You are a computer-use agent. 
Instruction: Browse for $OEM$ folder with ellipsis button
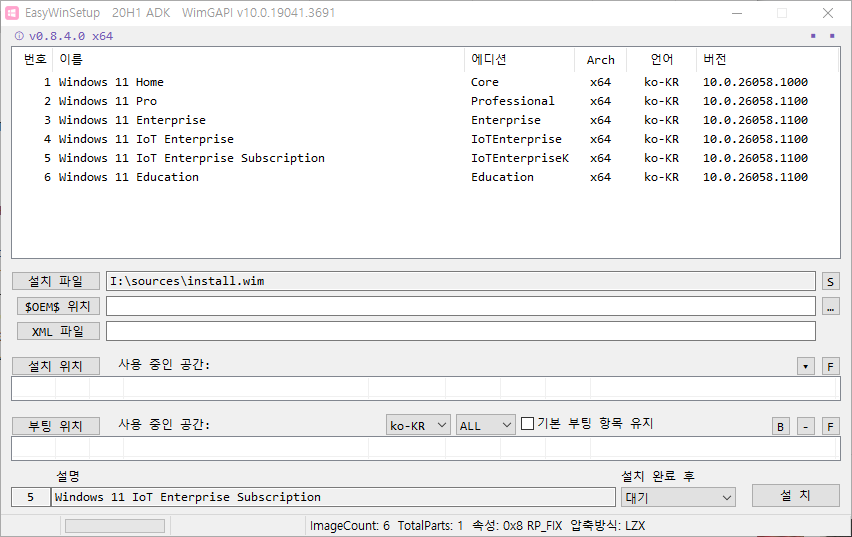pos(830,307)
